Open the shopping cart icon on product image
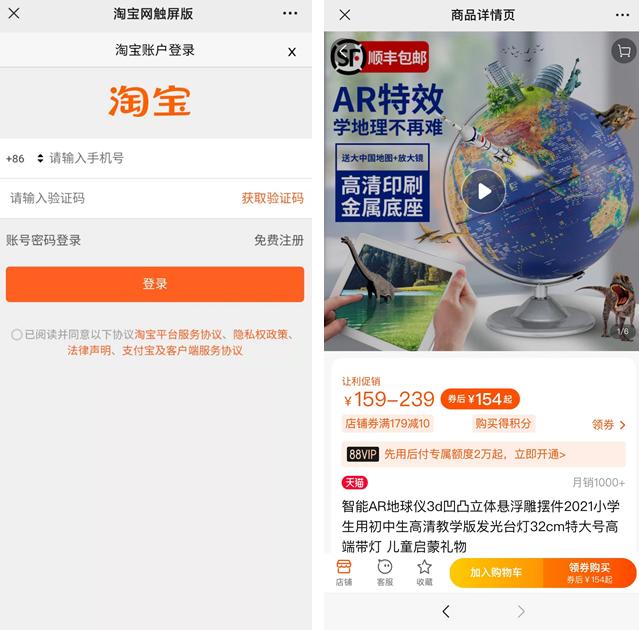 coord(624,51)
